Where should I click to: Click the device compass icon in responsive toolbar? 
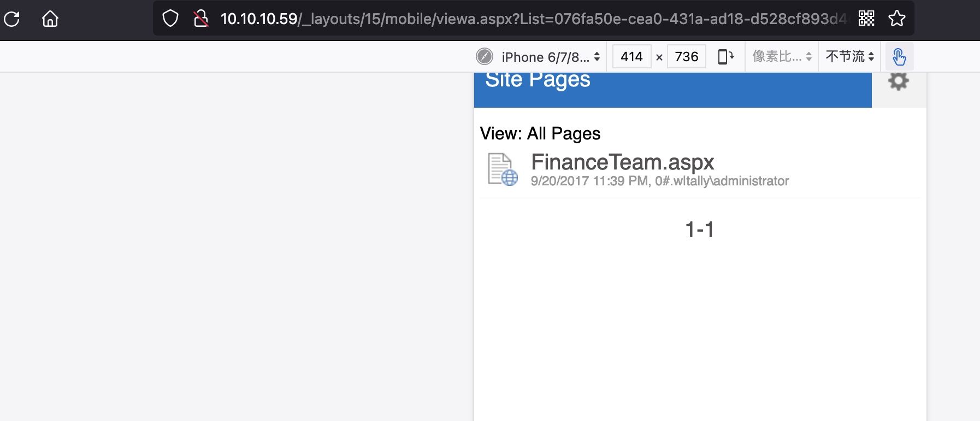click(x=485, y=56)
